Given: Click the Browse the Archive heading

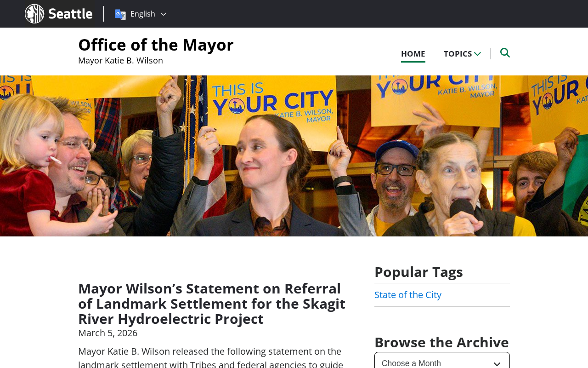Looking at the screenshot, I should coord(441,342).
